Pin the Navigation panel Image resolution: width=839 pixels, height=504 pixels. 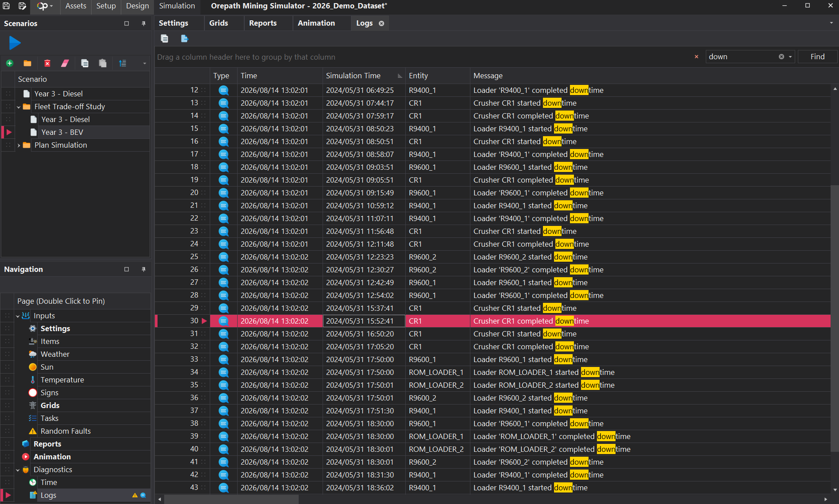pyautogui.click(x=143, y=269)
